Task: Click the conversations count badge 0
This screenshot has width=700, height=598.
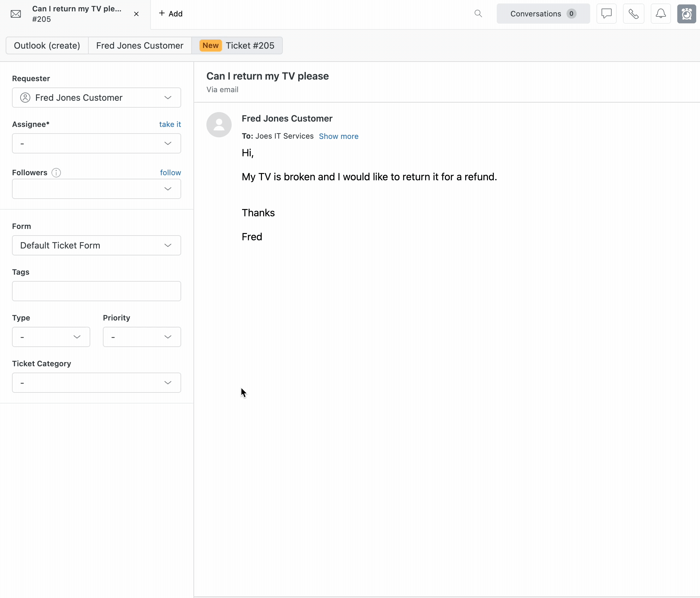Action: tap(571, 14)
